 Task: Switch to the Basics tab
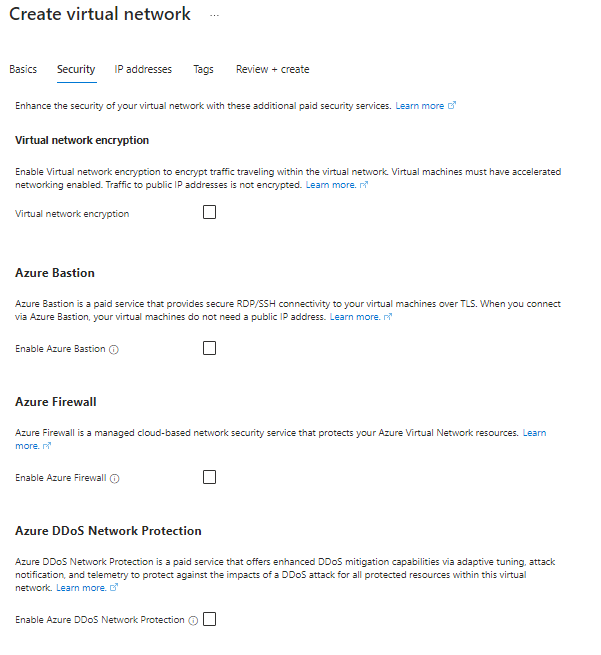(x=23, y=69)
